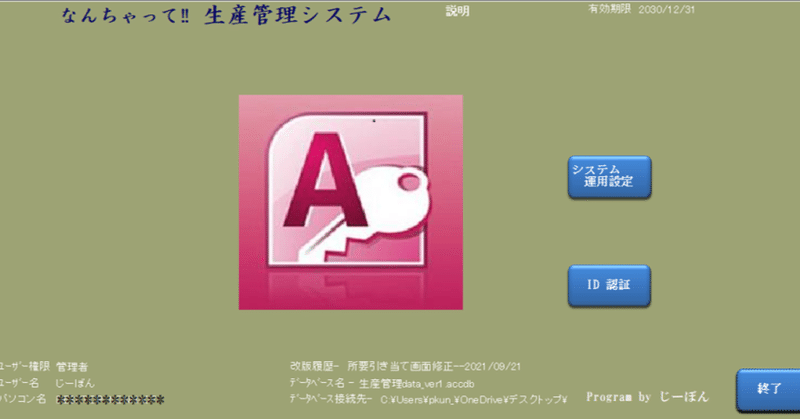
Task: Click the データベース名 生産管理data_ver1.accdb text
Action: coord(382,383)
